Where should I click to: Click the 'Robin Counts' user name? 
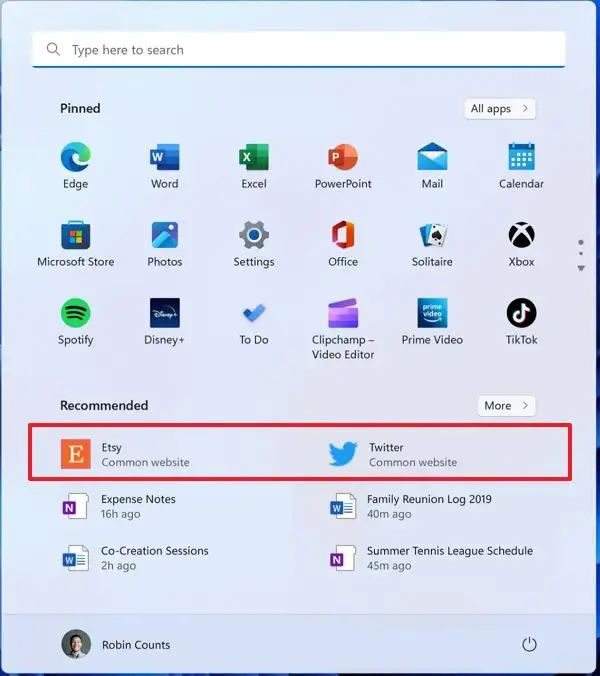point(136,645)
